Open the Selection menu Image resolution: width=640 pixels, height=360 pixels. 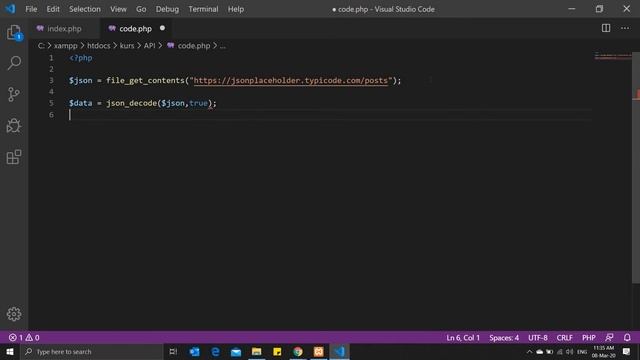(84, 9)
